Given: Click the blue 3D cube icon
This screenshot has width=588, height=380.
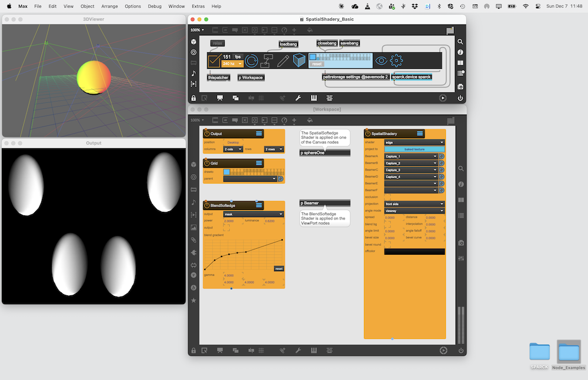Looking at the screenshot, I should pyautogui.click(x=299, y=61).
